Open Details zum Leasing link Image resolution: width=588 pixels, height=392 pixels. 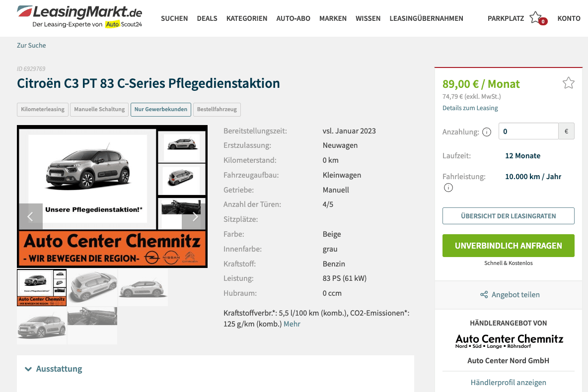pyautogui.click(x=470, y=108)
